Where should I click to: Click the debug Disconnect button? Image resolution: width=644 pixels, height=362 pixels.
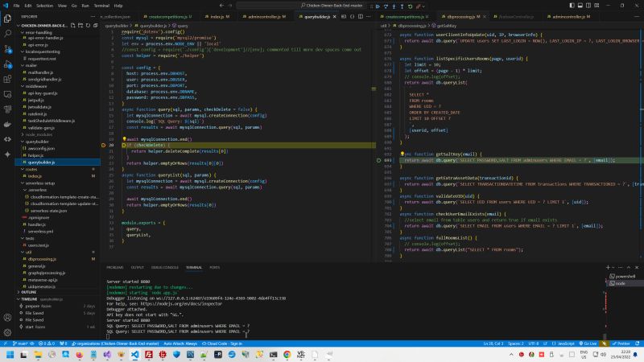418,6
